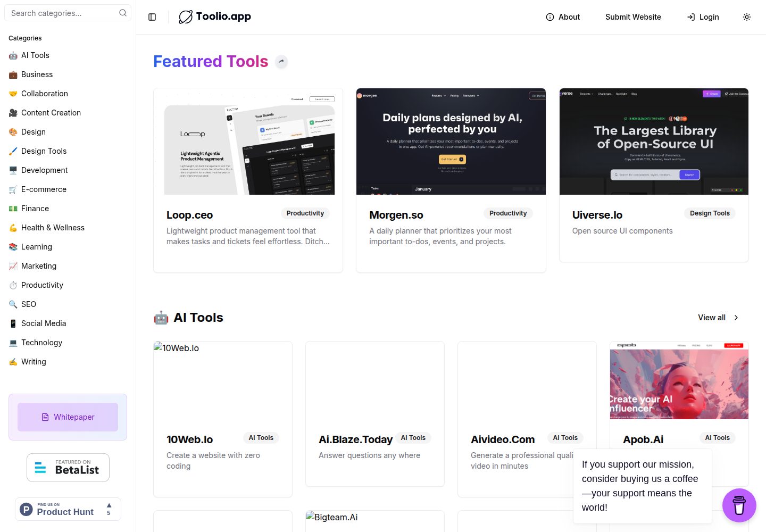Open the Submit Website page

(633, 17)
